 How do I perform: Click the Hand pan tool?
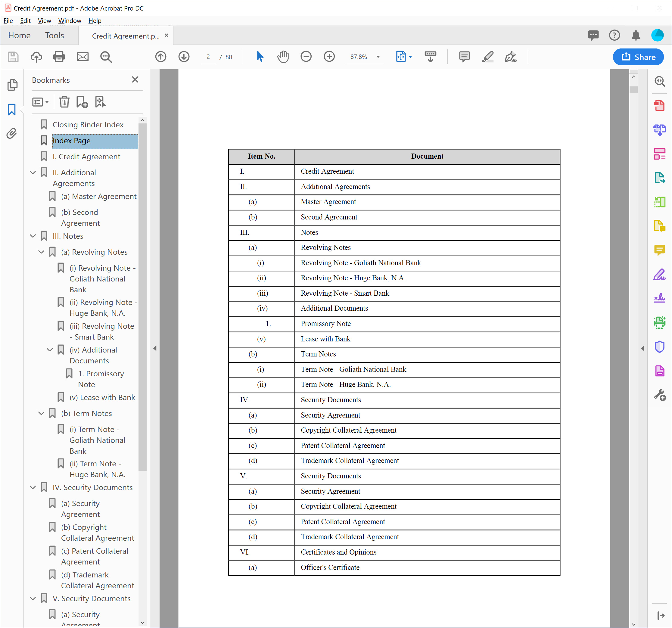click(x=283, y=57)
